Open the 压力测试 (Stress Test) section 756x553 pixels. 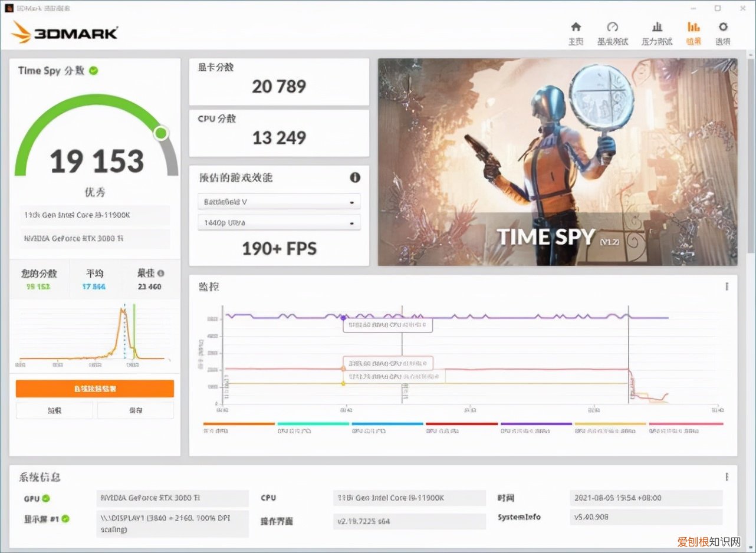point(656,32)
